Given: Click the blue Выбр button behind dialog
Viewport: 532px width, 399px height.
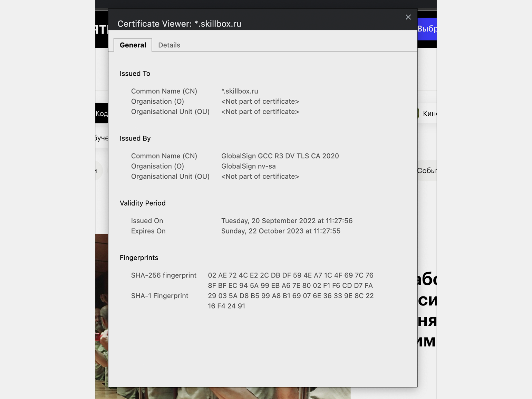Looking at the screenshot, I should click(x=427, y=29).
